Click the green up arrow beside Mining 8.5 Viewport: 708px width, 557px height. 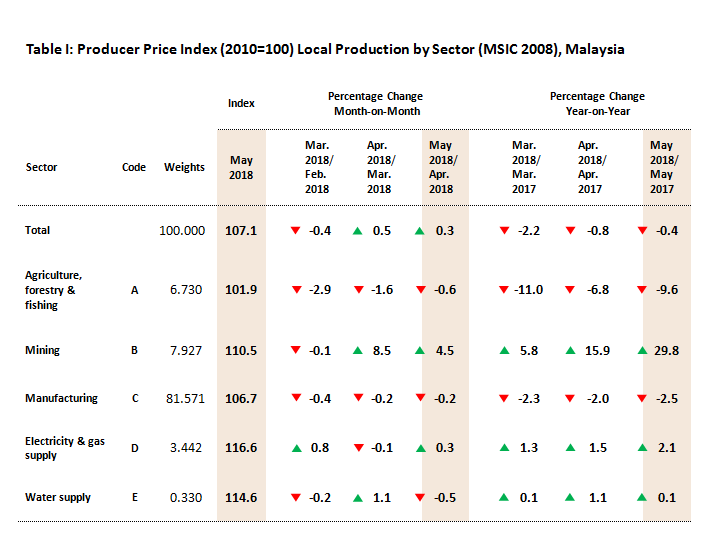click(x=358, y=351)
